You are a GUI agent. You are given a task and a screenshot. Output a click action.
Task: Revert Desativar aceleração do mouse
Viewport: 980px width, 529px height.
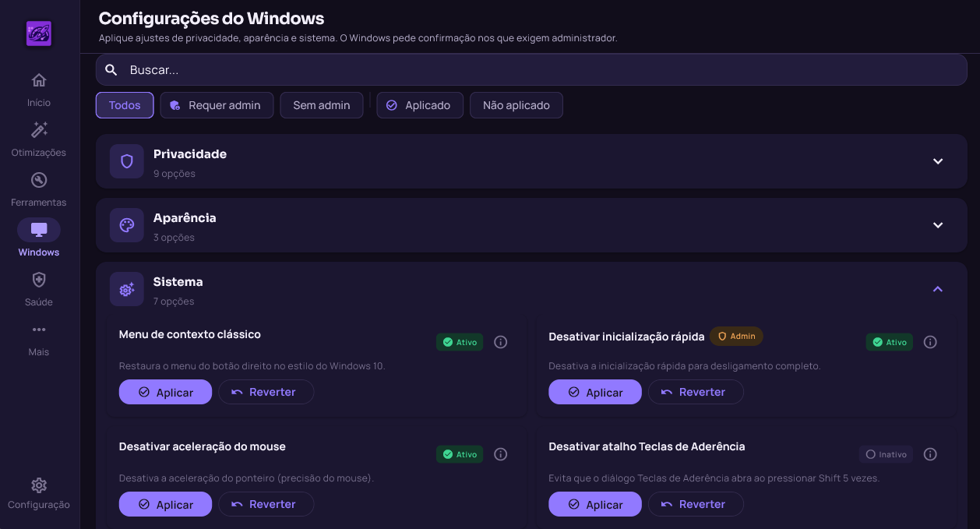coord(266,504)
